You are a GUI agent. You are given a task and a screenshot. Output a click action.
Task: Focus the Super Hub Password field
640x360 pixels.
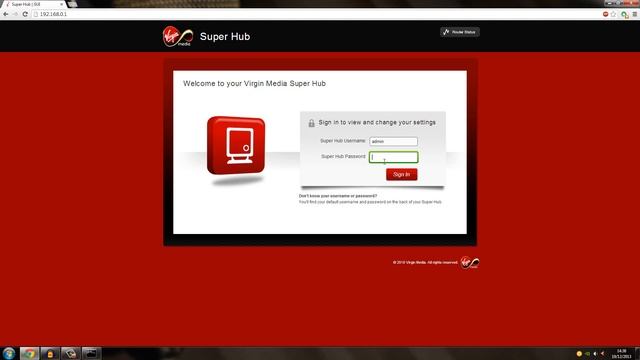(x=393, y=157)
